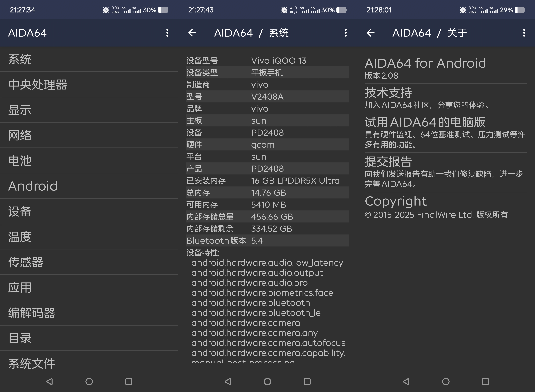The height and width of the screenshot is (392, 535).
Task: Tap 内部存储剩余 334.52 GB row
Action: [x=267, y=229]
